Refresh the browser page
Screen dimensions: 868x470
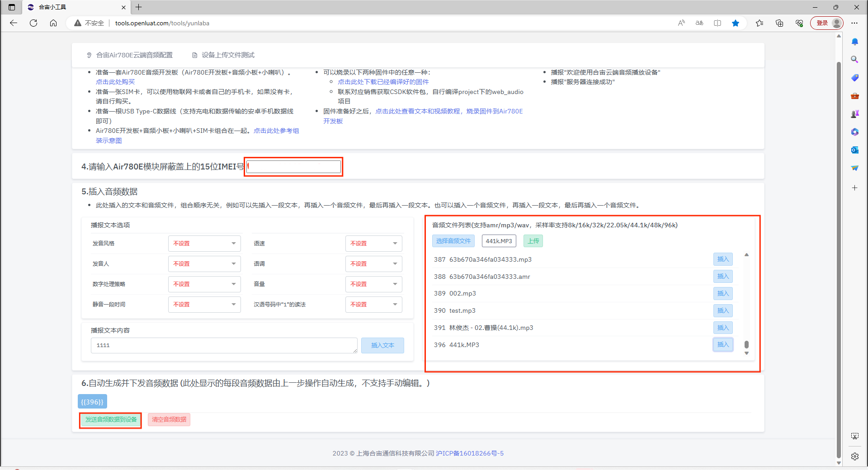pyautogui.click(x=33, y=23)
